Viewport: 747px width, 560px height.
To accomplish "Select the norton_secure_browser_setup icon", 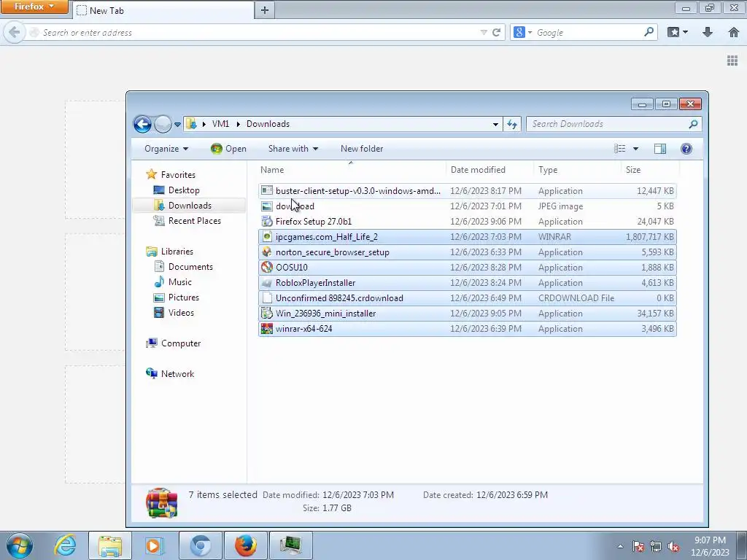I will click(x=267, y=252).
